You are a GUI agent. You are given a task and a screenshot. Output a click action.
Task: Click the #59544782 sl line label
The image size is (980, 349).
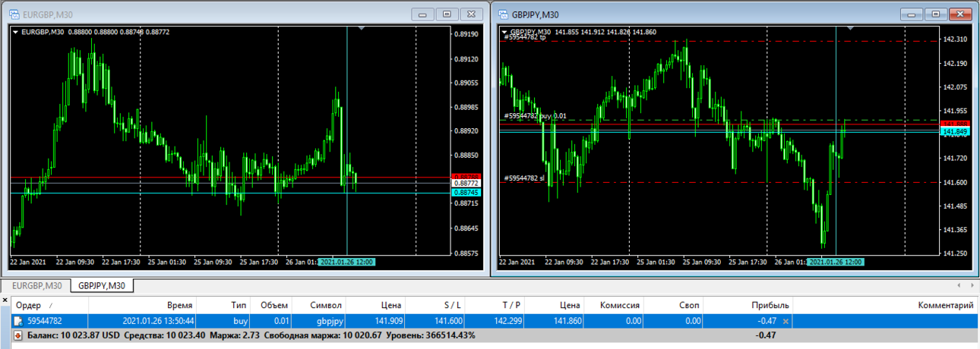tap(524, 178)
